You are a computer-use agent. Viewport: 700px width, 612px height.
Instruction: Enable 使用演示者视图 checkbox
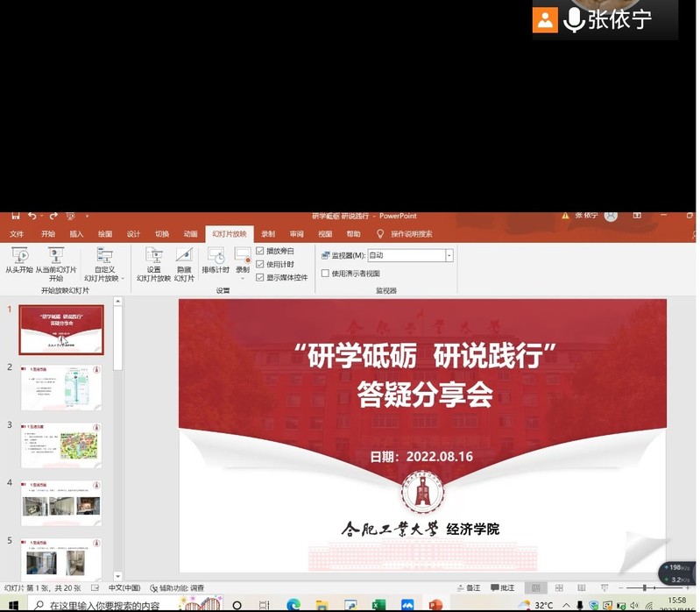[326, 273]
